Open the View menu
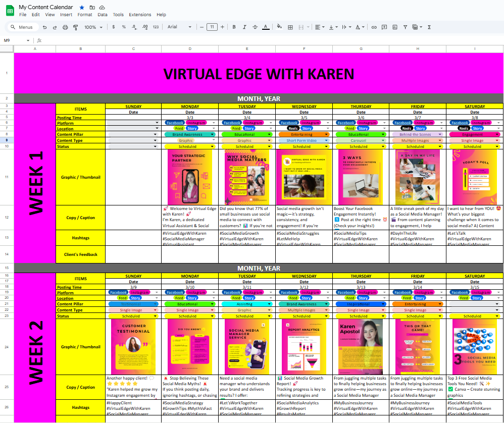504x423 pixels. coord(50,15)
